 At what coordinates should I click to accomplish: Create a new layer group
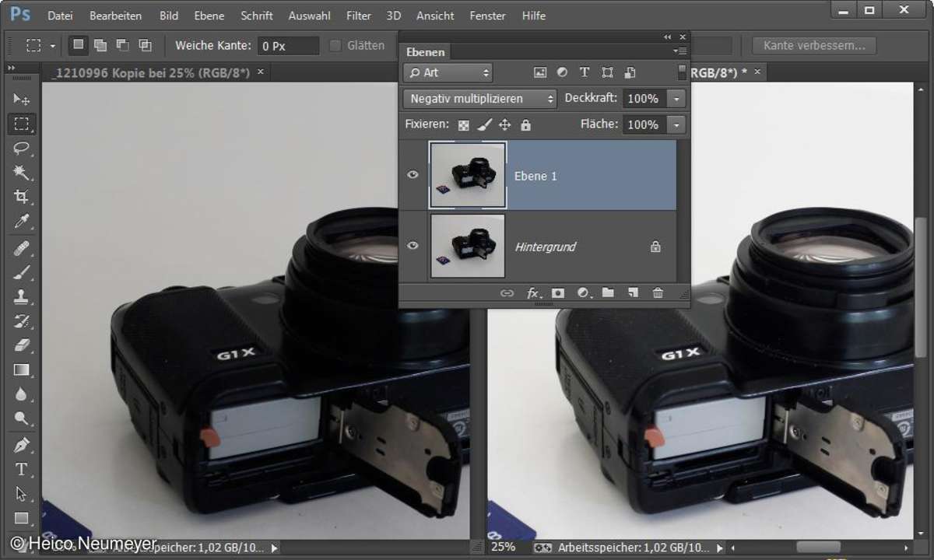click(x=608, y=293)
